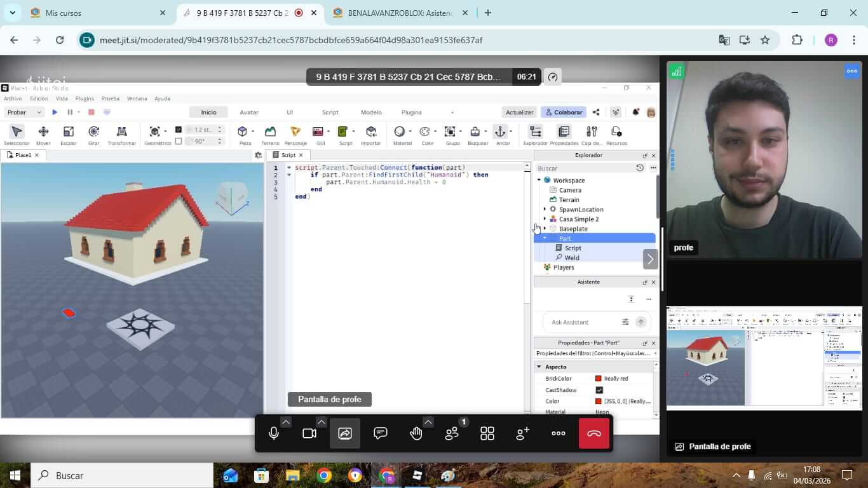Viewport: 868px width, 488px height.
Task: Open the Material picker icon
Action: click(x=399, y=132)
